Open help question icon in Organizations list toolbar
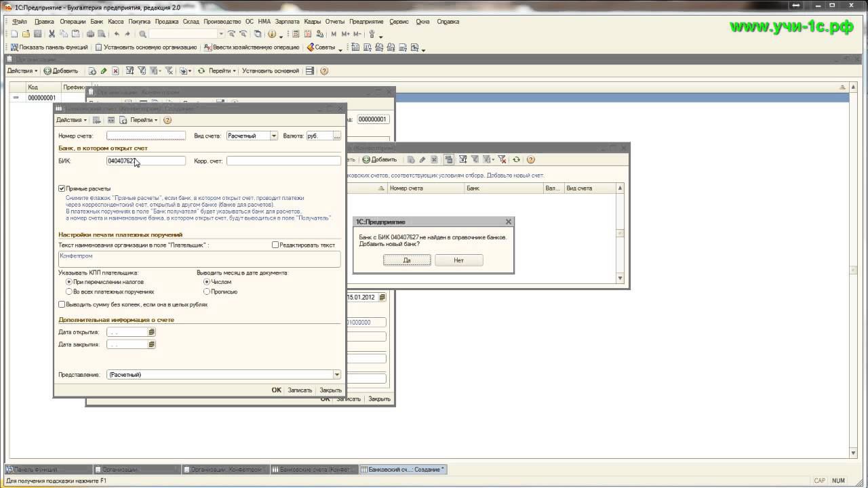This screenshot has height=488, width=868. (324, 70)
